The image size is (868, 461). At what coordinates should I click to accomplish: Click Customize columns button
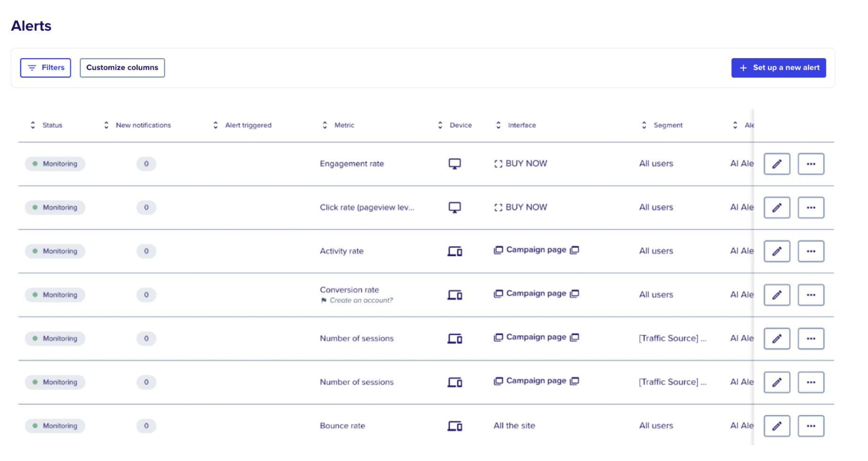(x=122, y=68)
